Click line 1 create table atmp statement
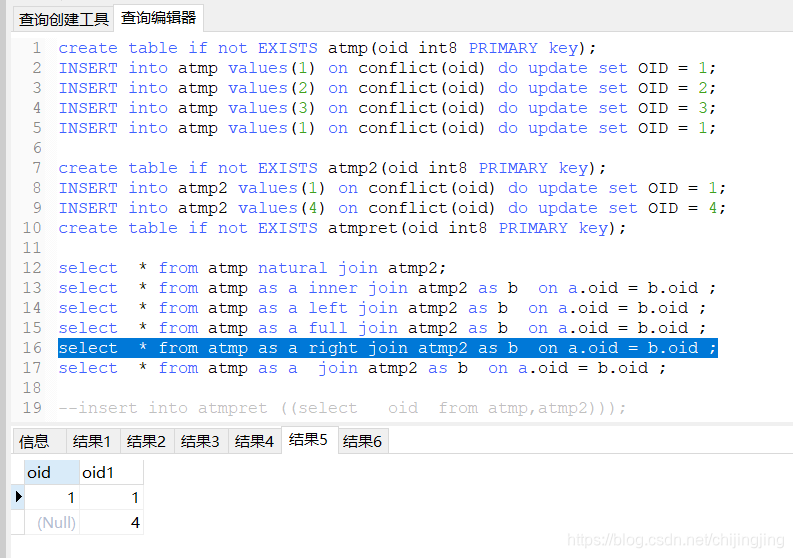Viewport: 793px width, 558px height. click(327, 48)
